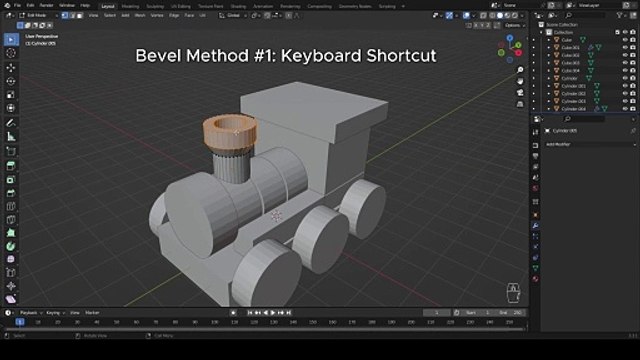Click the pan view hand icon
640x360 pixels.
(x=520, y=81)
